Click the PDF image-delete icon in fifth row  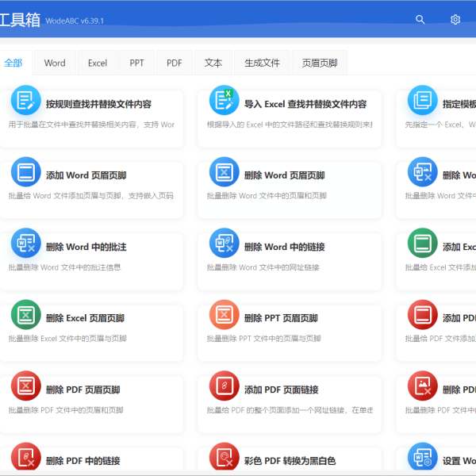tap(422, 386)
